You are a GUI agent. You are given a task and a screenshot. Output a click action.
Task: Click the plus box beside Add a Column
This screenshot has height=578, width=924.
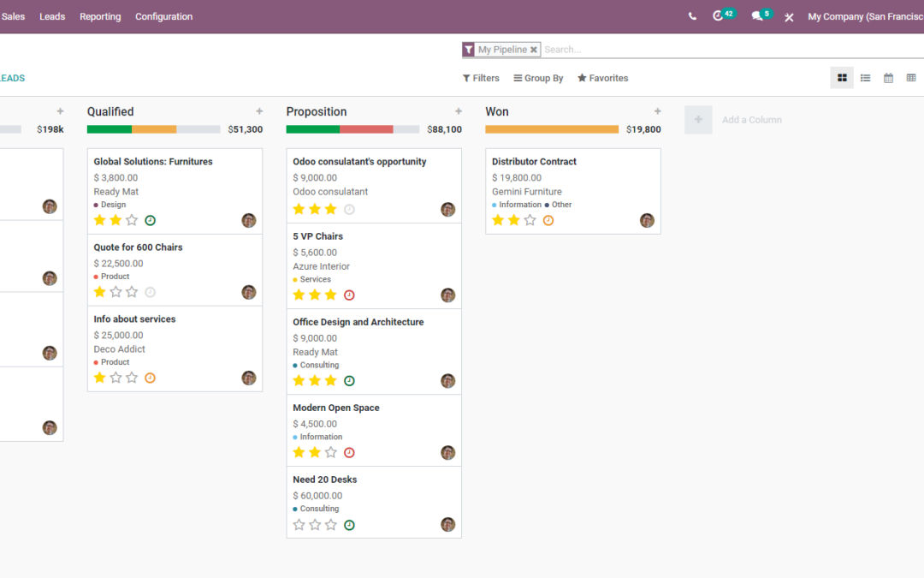point(698,120)
